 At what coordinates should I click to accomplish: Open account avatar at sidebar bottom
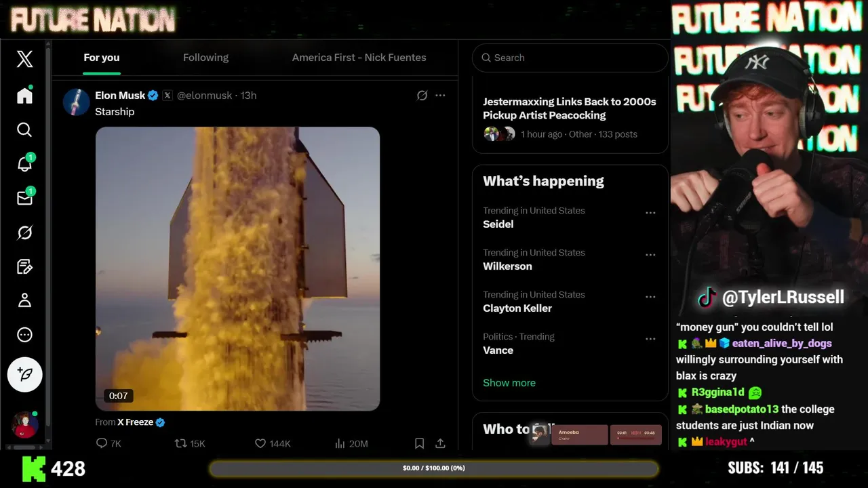coord(25,425)
